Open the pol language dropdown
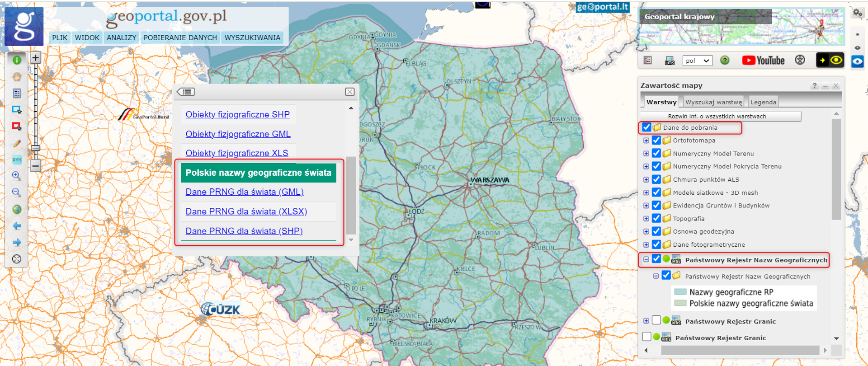 tap(697, 61)
